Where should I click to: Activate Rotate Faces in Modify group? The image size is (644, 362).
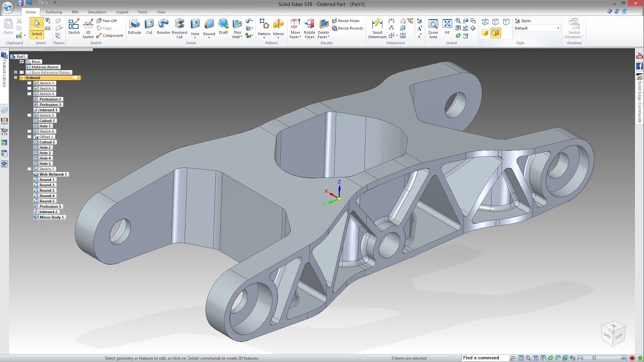(309, 28)
